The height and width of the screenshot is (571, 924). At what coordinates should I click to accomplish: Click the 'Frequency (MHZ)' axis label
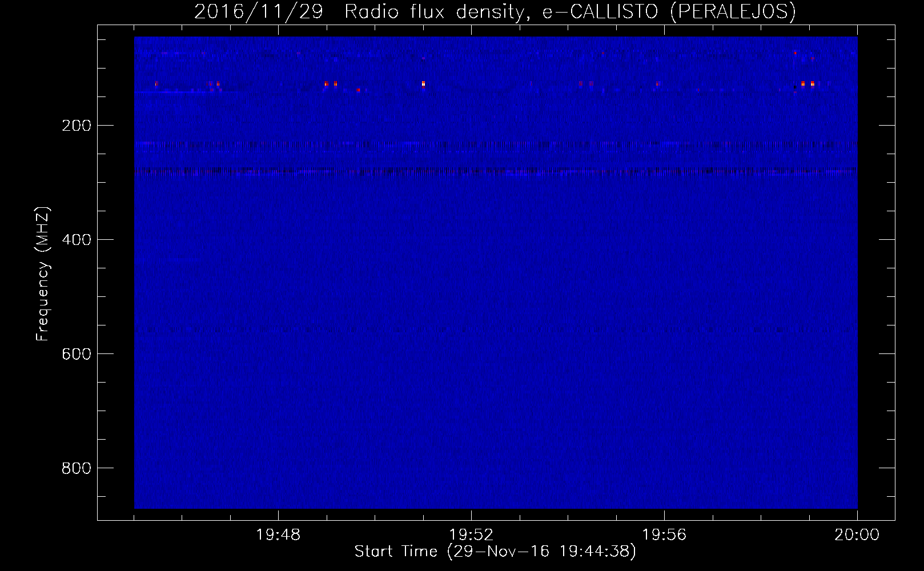(43, 274)
